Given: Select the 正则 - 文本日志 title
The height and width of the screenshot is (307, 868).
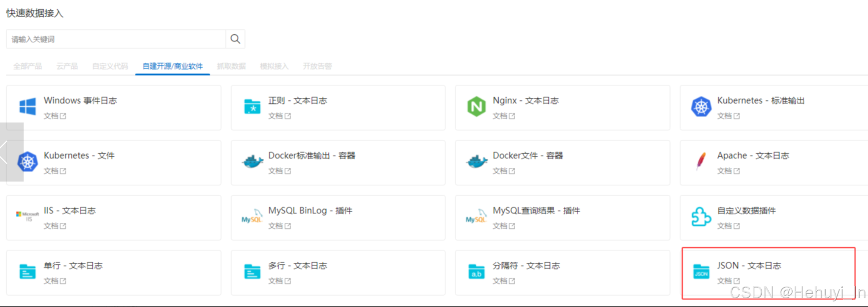Looking at the screenshot, I should (298, 100).
